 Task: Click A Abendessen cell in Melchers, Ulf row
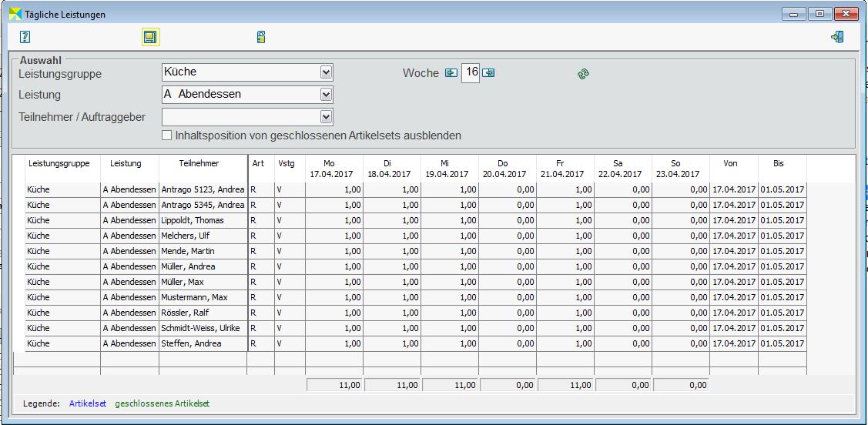point(129,236)
